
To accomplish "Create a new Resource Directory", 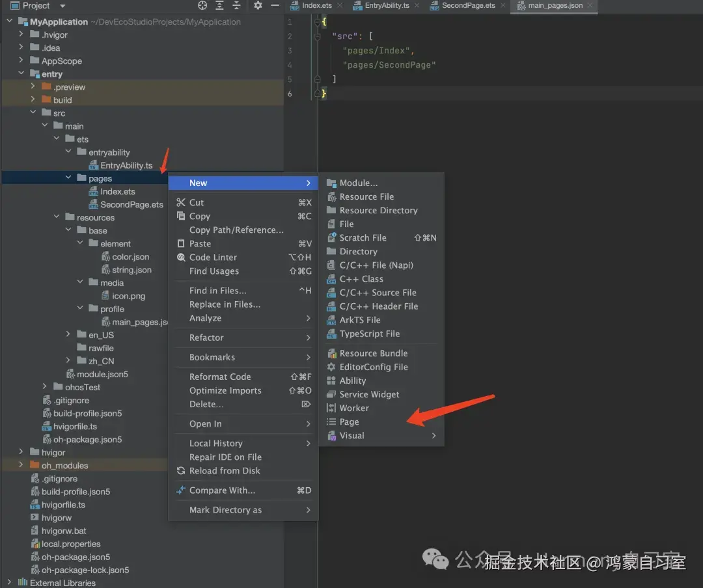I will tap(381, 210).
